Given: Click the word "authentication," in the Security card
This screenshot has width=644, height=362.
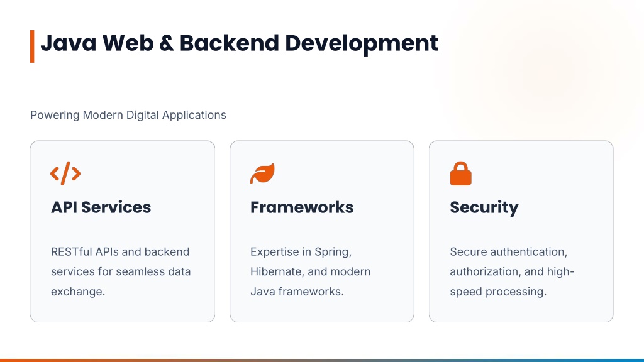Looking at the screenshot, I should 528,252.
